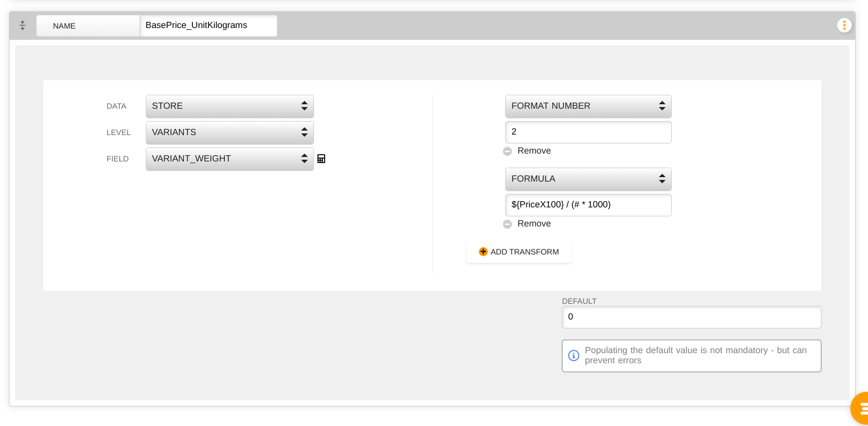The height and width of the screenshot is (426, 868).
Task: Open the DATA dropdown showing STORE
Action: click(230, 106)
